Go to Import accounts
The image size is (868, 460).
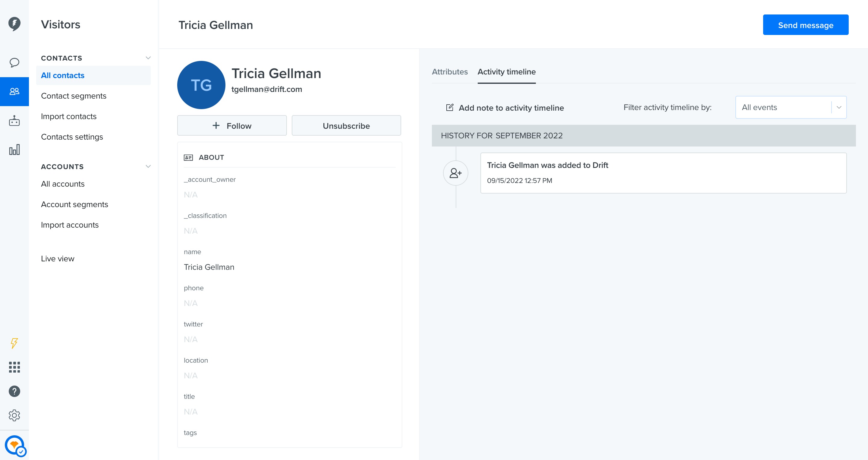(70, 225)
